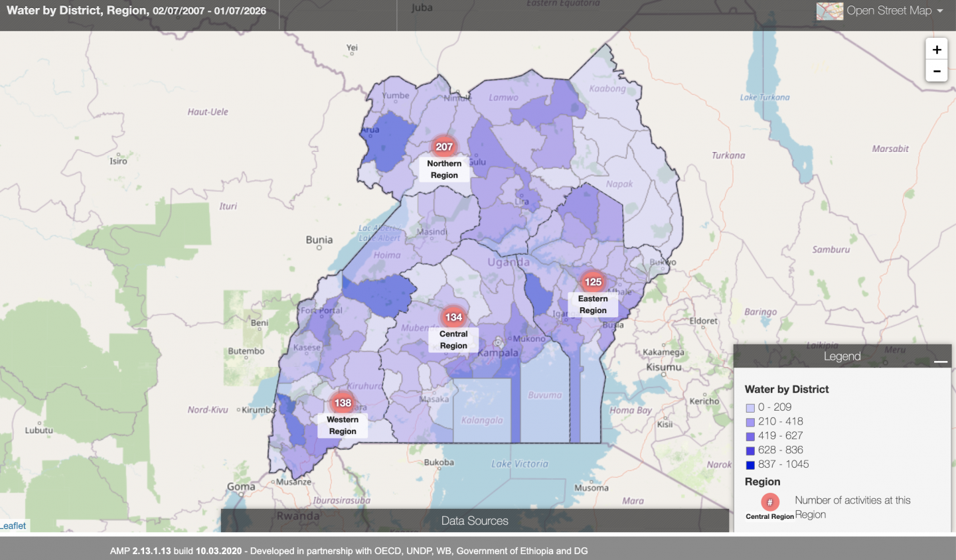Select the 210 - 418 legend swatch

pyautogui.click(x=750, y=422)
